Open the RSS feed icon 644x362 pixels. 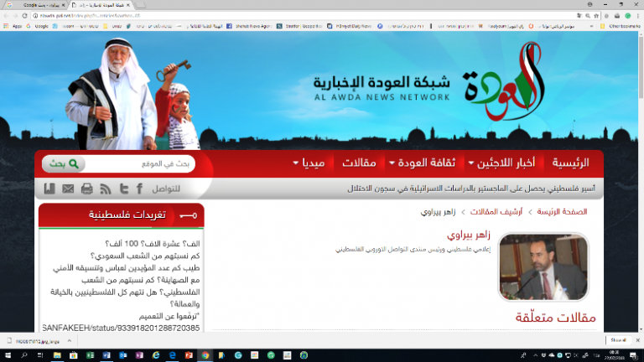click(106, 189)
